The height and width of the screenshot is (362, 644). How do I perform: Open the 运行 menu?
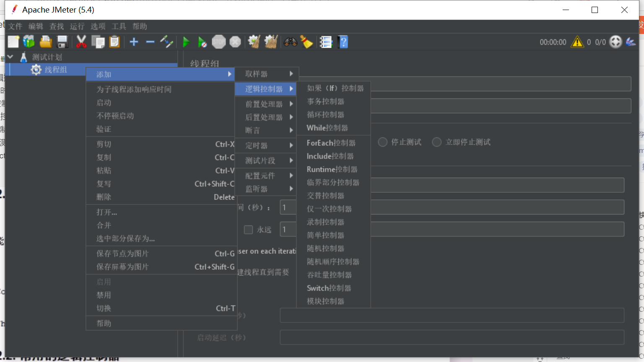pyautogui.click(x=77, y=26)
